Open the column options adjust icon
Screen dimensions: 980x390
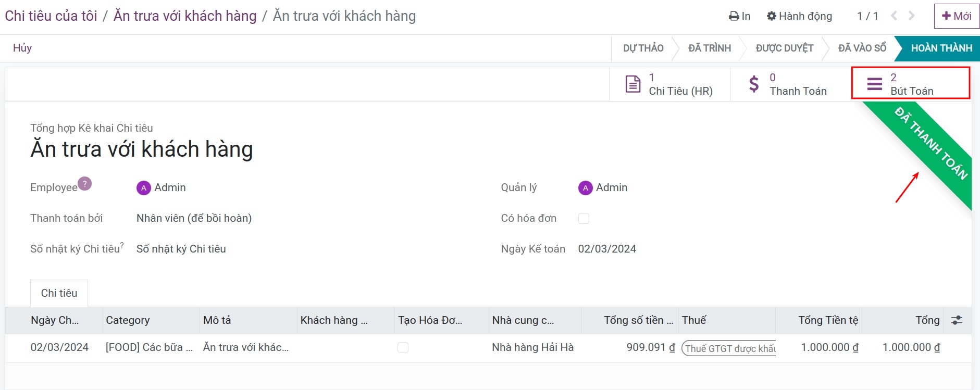957,320
